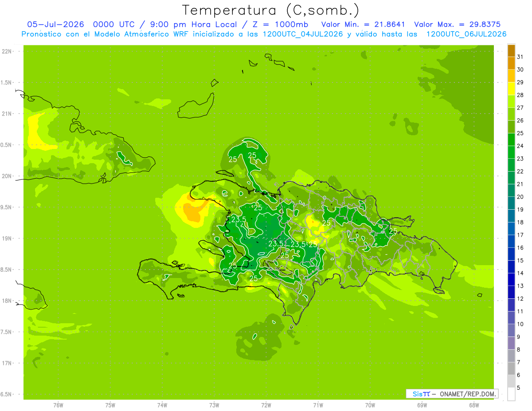The height and width of the screenshot is (411, 532).
Task: Click the Valor Min. = 21.8641 text
Action: 364,24
